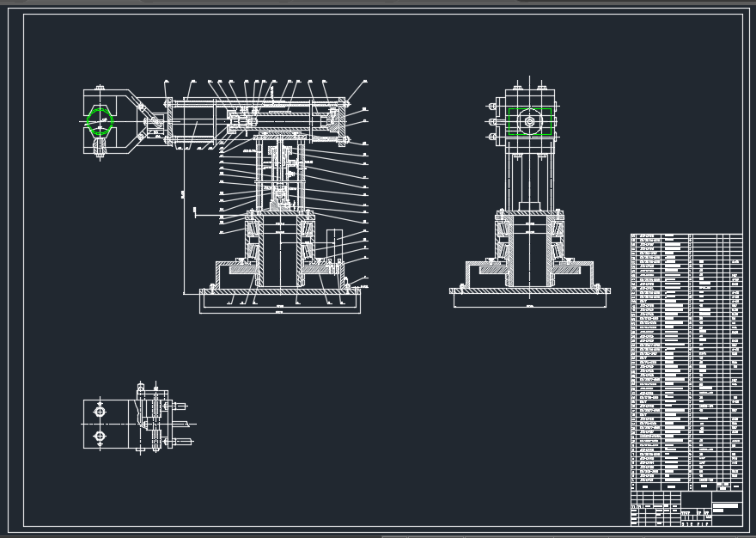The image size is (756, 538).
Task: Select the base width dimension under front view
Action: tap(280, 313)
